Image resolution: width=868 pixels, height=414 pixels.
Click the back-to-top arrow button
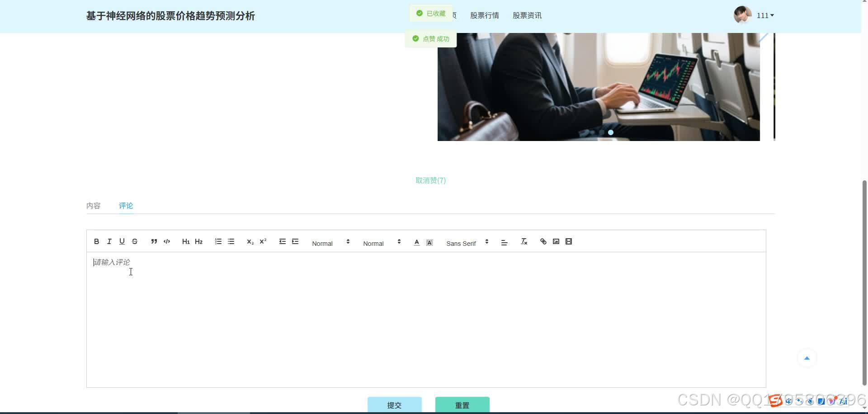pyautogui.click(x=807, y=358)
